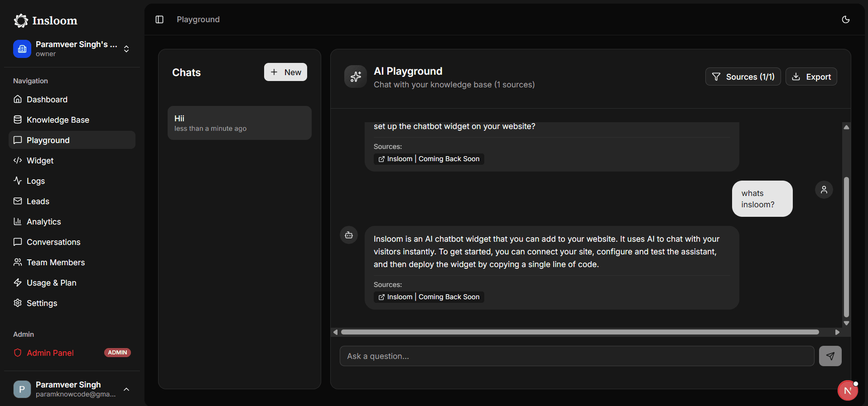Open the last Insloom source link
Screen dimensions: 868x406
[x=429, y=297]
